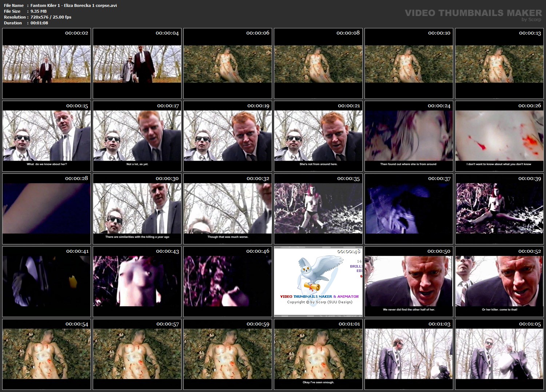Click the thumbnail stamped 00:00:39
Screen dimensions: 546x392
(x=499, y=209)
